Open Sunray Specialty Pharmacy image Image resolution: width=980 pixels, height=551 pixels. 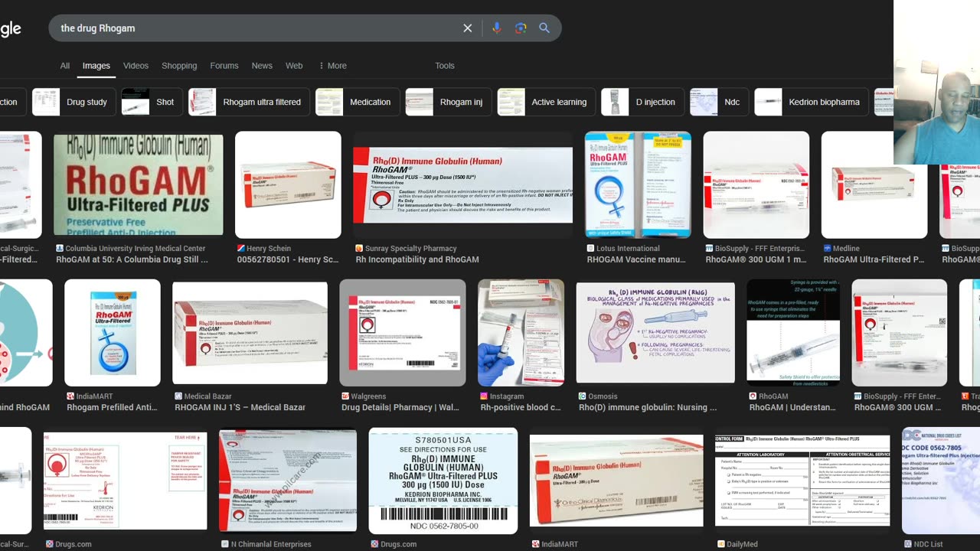coord(462,185)
